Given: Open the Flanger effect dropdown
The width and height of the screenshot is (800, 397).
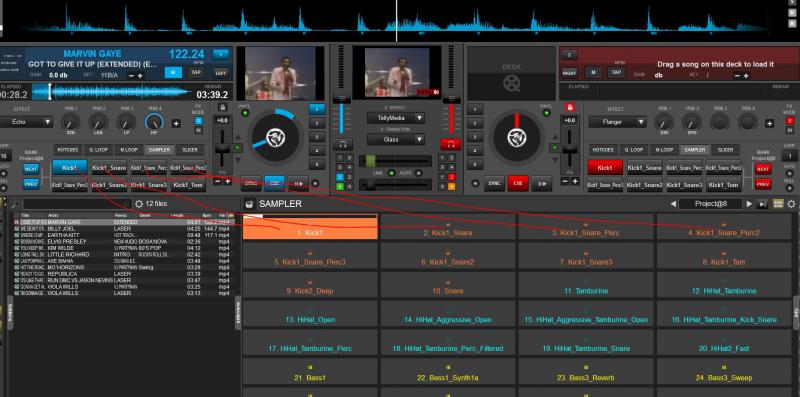Looking at the screenshot, I should [617, 122].
